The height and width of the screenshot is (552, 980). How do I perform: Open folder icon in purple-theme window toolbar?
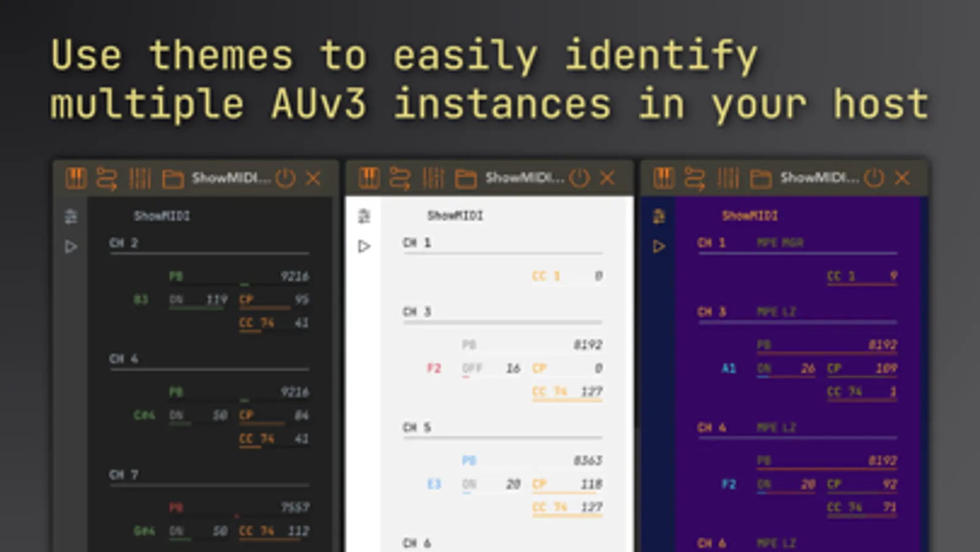tap(761, 179)
